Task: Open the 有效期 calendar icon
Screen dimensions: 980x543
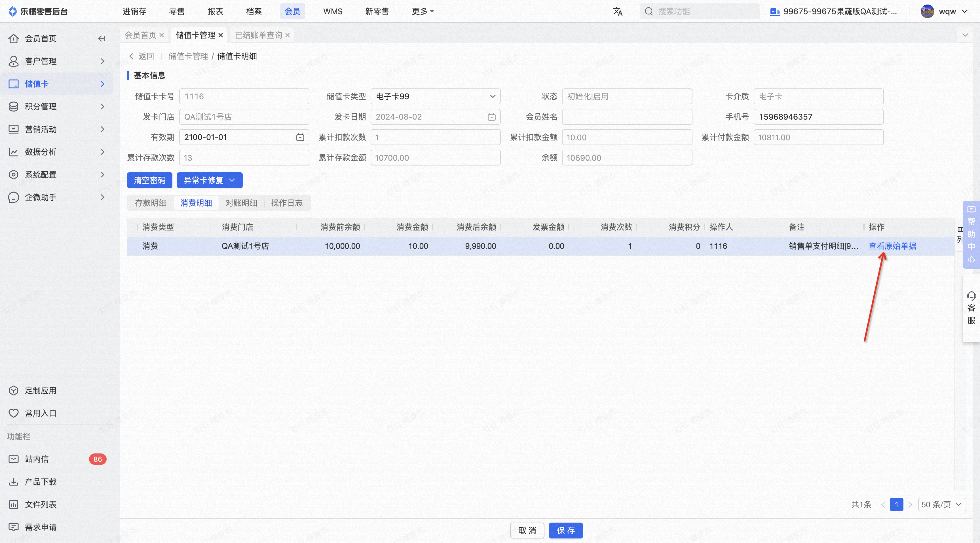Action: (x=300, y=137)
